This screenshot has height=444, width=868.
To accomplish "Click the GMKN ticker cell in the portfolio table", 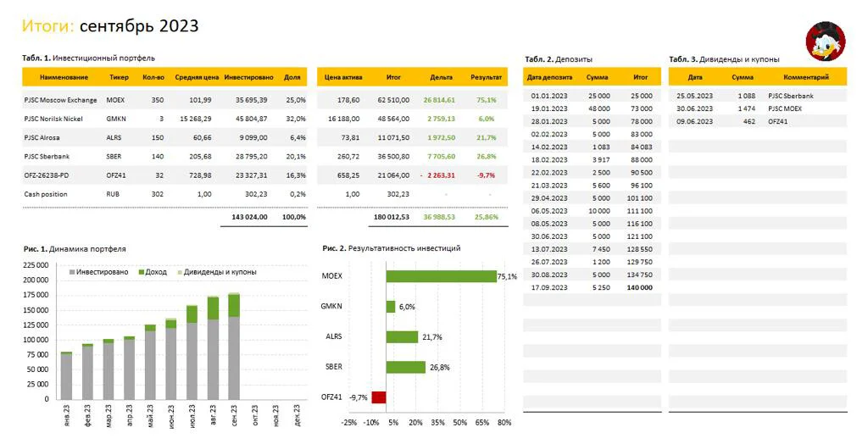I will pos(116,119).
